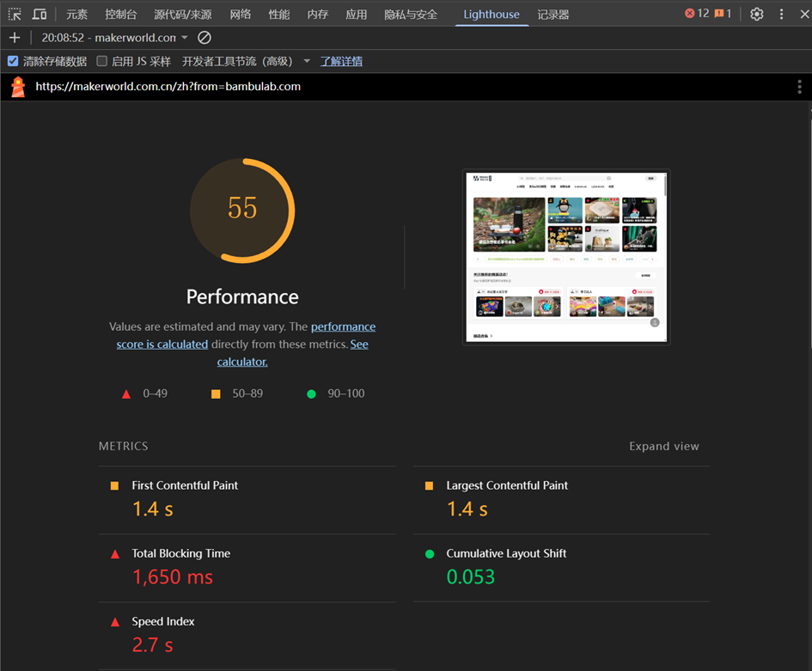Open the 源代码/来源 tab
This screenshot has height=671, width=812.
click(x=183, y=15)
